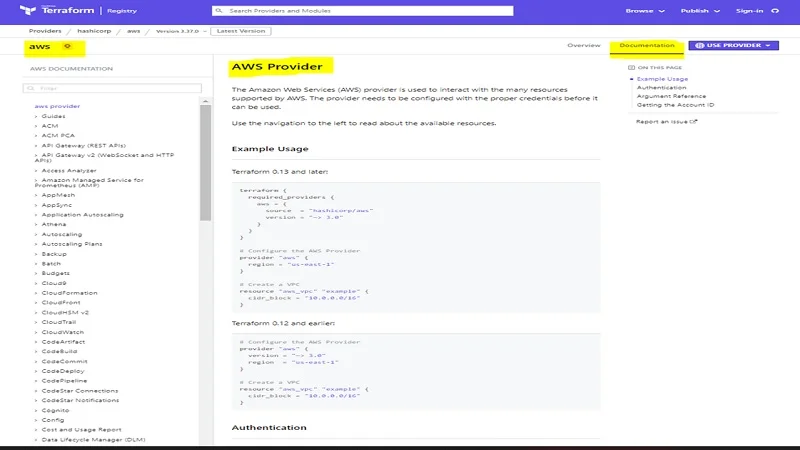Screen dimensions: 800x450
Task: Expand the CloudWatch tree item
Action: click(x=36, y=332)
